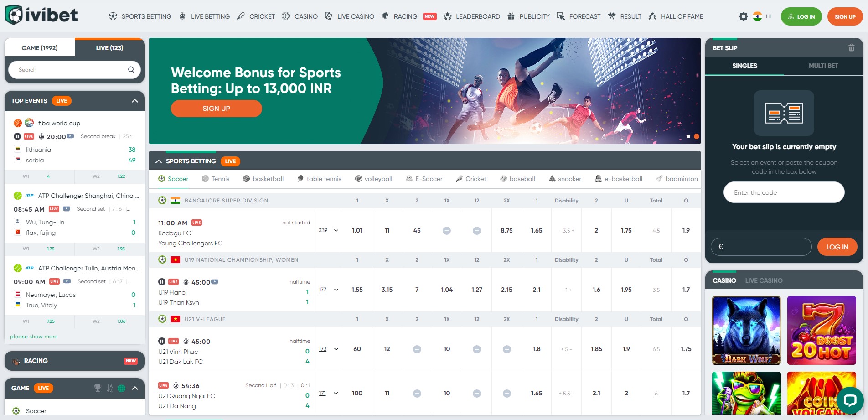Select the Tennis sport tab
The image size is (868, 420).
(216, 179)
